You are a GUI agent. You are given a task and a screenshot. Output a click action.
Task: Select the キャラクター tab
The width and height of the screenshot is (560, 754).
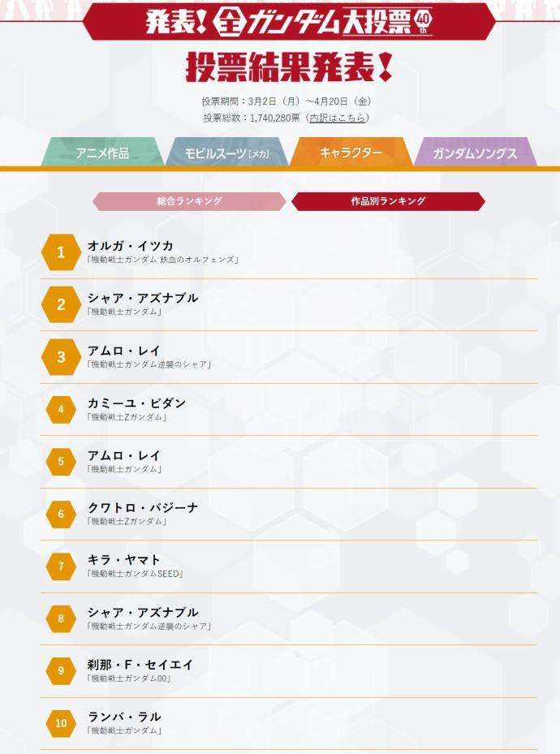pos(351,153)
